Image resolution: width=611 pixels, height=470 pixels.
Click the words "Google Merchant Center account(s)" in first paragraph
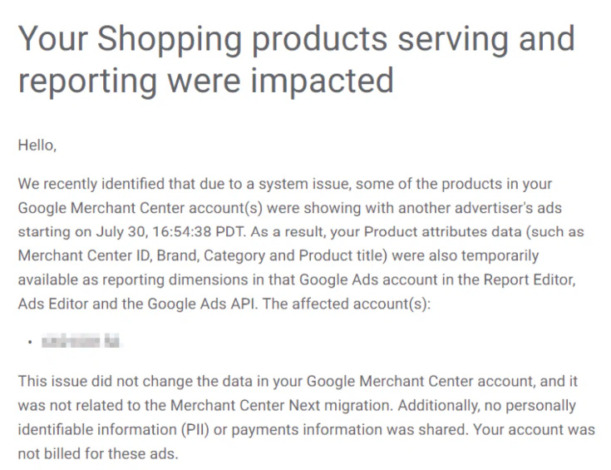[x=140, y=208]
